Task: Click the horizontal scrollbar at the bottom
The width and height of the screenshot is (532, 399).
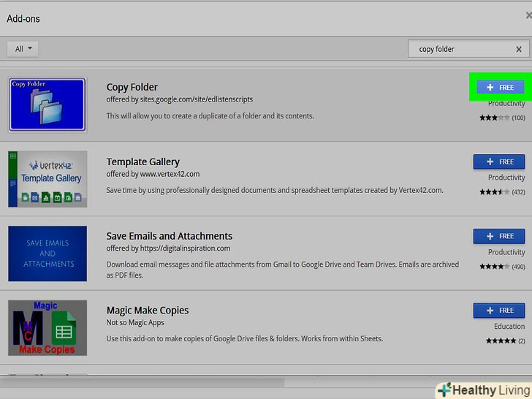Action: coord(142,384)
